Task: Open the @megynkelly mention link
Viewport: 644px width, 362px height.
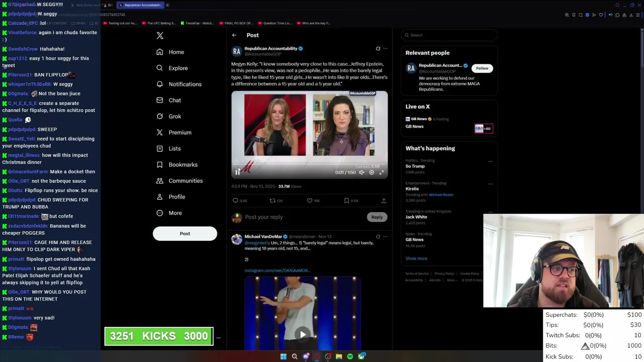Action: coord(257,243)
